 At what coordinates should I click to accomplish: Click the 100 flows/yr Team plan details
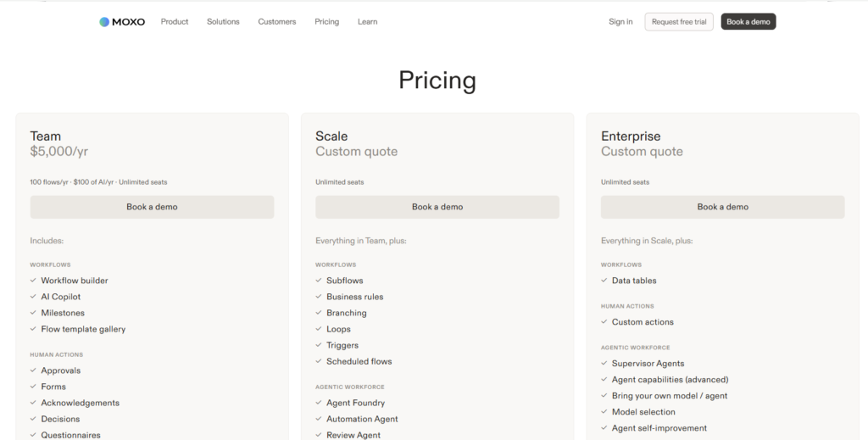click(x=98, y=182)
